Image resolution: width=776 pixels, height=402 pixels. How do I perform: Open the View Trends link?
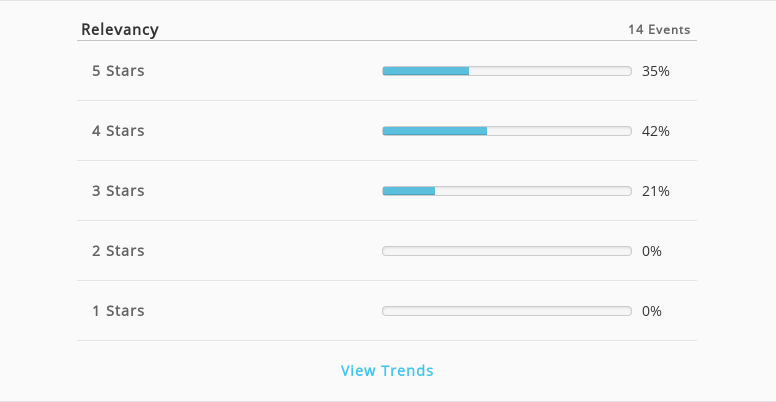387,370
